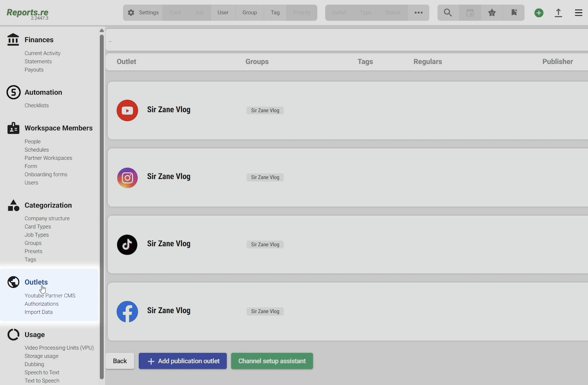The image size is (588, 385).
Task: Open the Tag filter dropdown
Action: tap(275, 13)
